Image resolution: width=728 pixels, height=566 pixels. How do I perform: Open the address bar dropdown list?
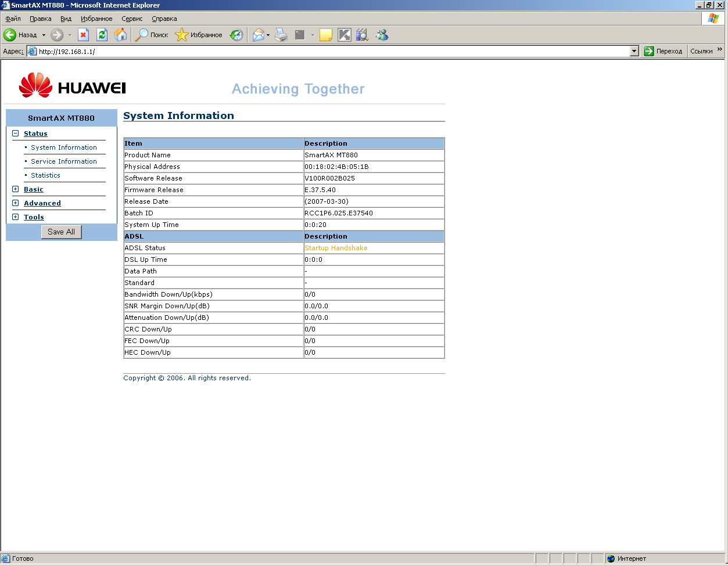click(x=634, y=51)
